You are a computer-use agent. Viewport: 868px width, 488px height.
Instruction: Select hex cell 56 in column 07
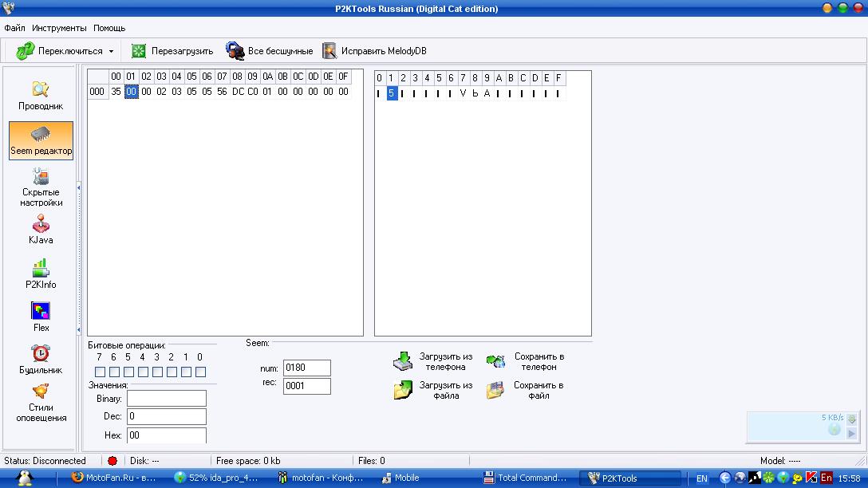222,92
